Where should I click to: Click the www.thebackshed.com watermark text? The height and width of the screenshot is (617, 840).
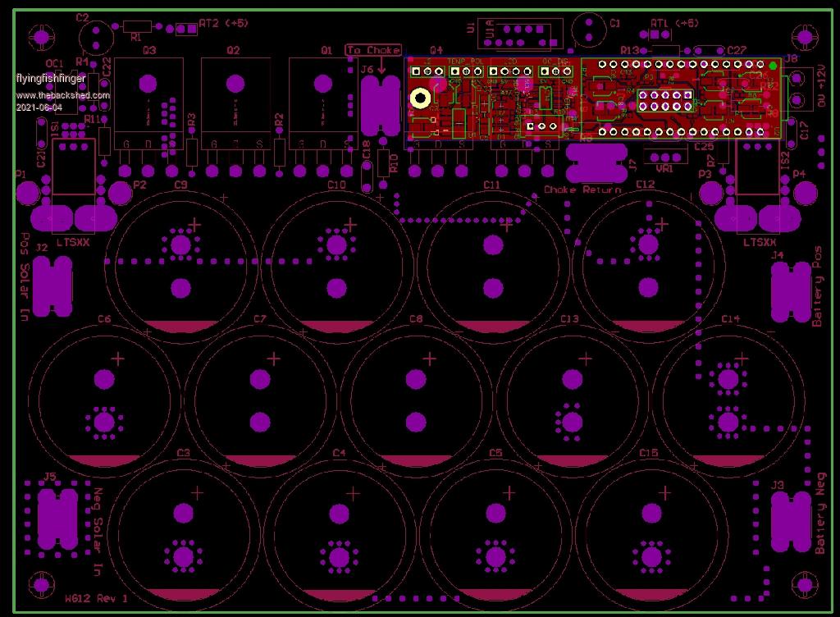[62, 96]
